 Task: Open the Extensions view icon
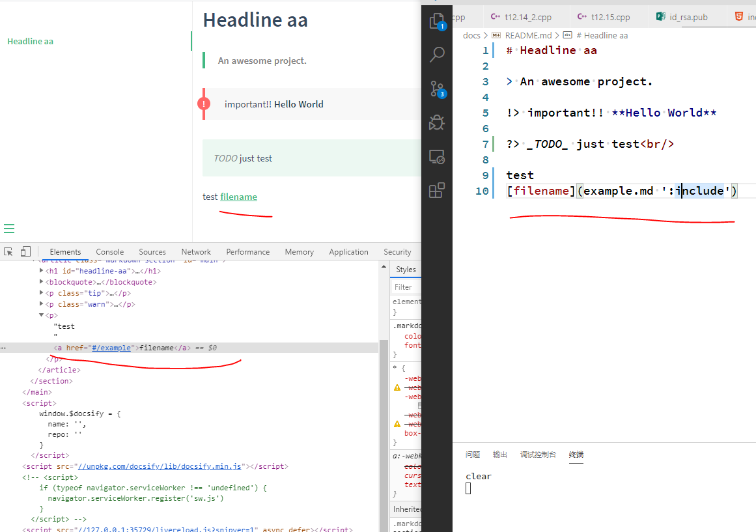click(437, 190)
